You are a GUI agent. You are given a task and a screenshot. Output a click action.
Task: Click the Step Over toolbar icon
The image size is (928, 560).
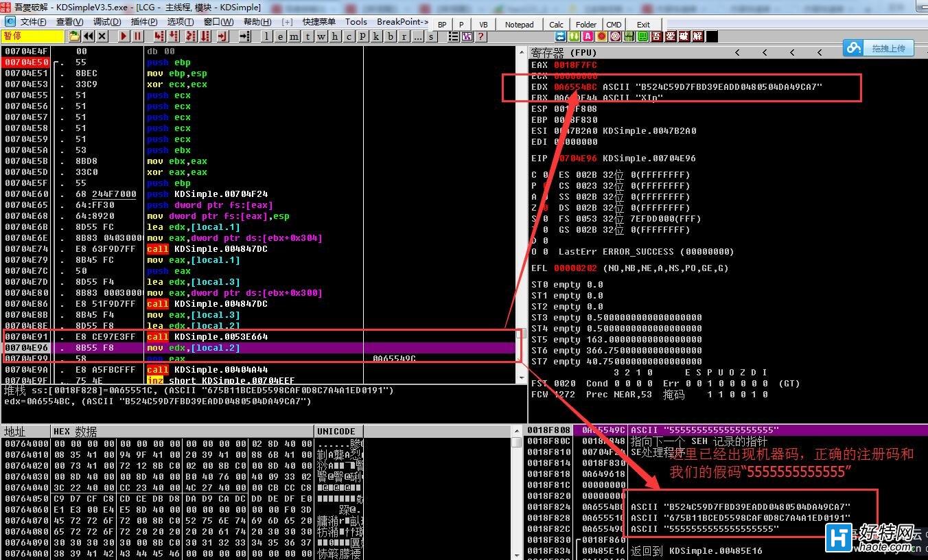click(174, 36)
